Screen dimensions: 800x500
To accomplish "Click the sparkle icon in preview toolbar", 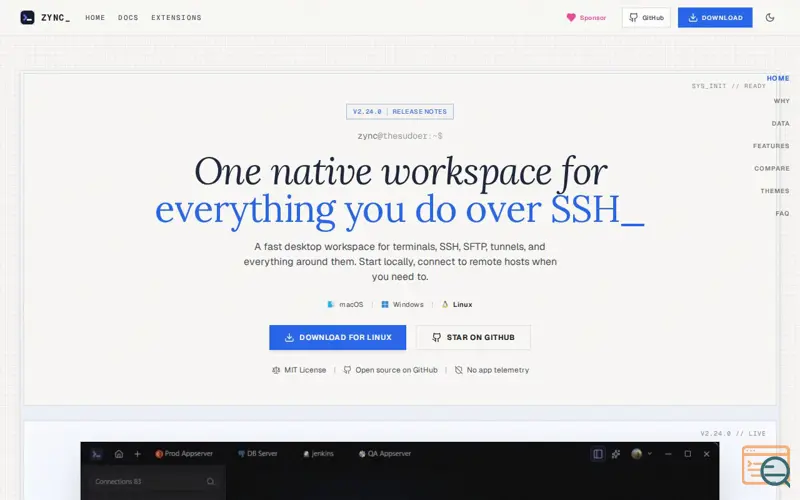I will [x=616, y=454].
